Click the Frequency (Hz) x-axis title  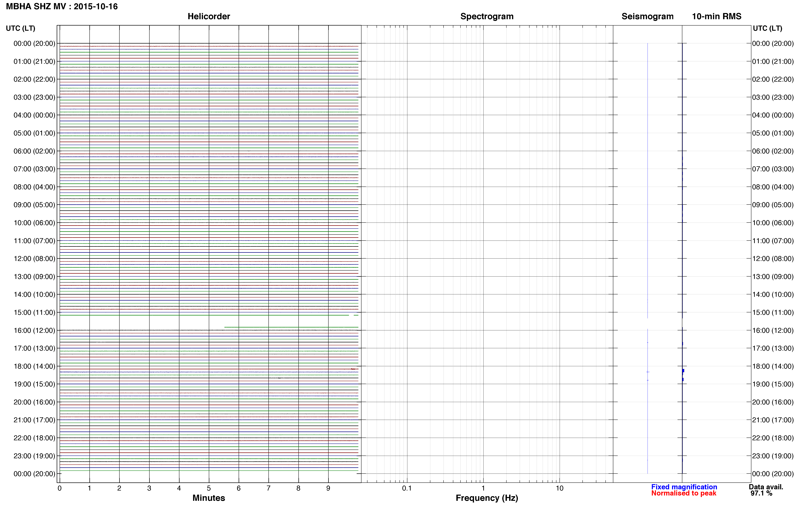pyautogui.click(x=487, y=498)
